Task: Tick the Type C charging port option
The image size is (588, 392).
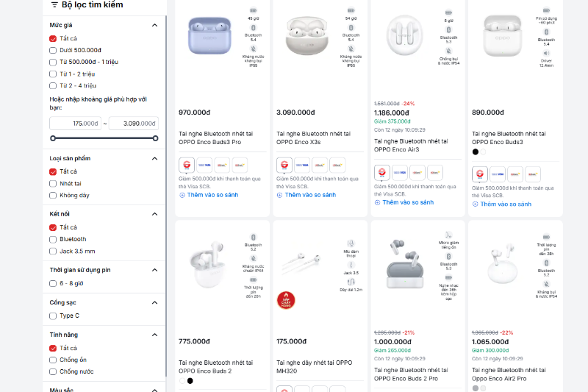Action: click(53, 316)
